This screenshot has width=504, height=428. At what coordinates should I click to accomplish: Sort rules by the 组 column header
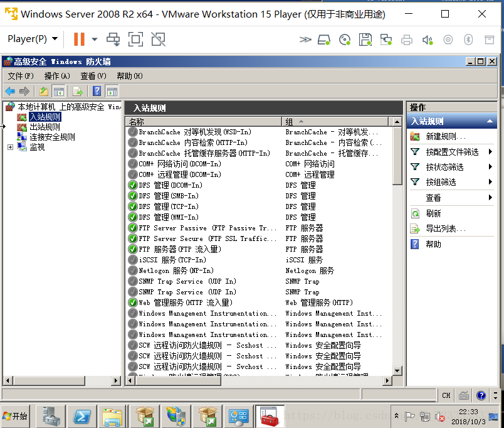tap(335, 121)
